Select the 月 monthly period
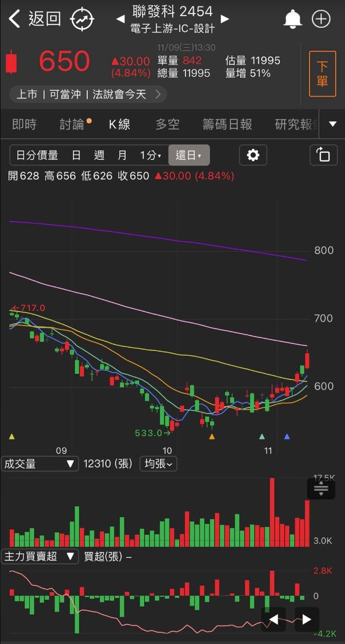 (x=122, y=155)
